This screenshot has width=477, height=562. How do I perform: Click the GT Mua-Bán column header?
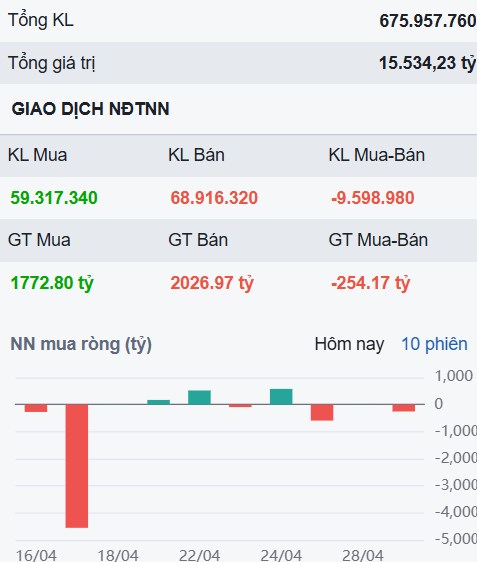(378, 240)
